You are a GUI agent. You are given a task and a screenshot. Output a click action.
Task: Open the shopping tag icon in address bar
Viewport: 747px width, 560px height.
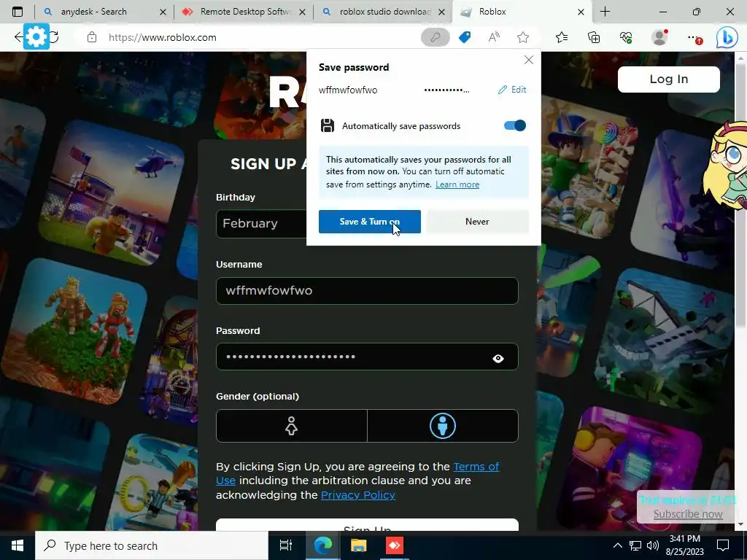click(465, 37)
